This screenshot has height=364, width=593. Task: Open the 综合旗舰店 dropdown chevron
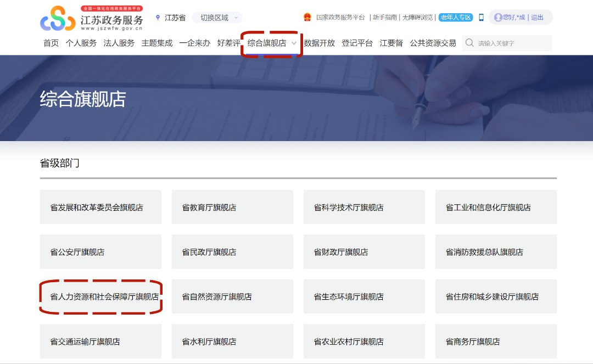[294, 42]
